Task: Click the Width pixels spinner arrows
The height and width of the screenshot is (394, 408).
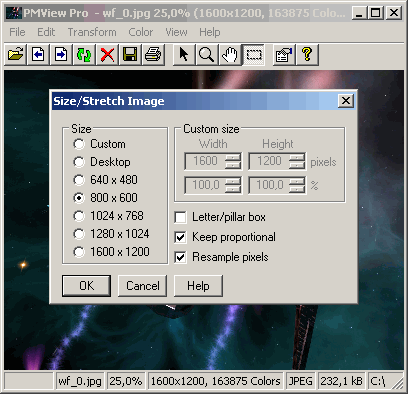Action: [233, 161]
